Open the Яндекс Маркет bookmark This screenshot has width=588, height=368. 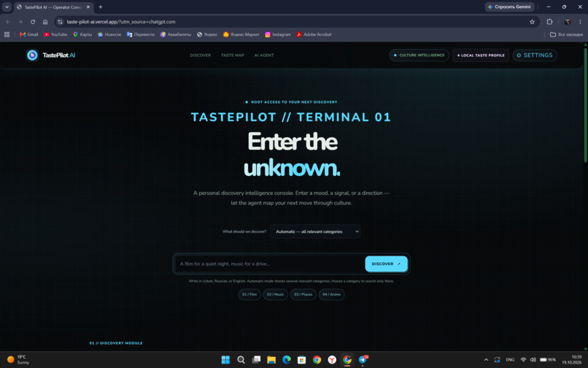point(241,34)
